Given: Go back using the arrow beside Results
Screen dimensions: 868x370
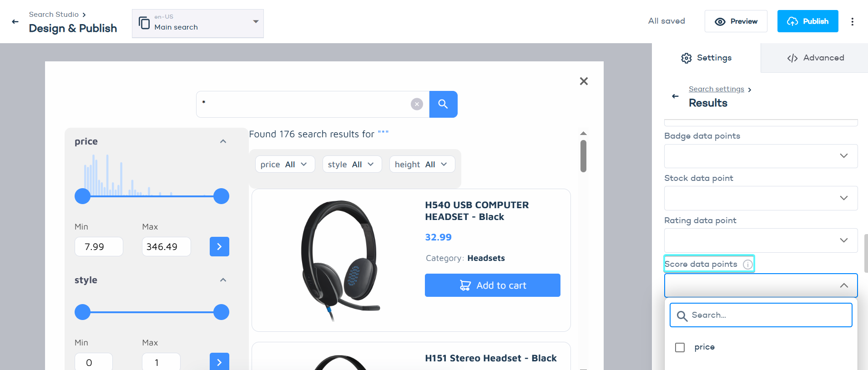Looking at the screenshot, I should [x=675, y=96].
